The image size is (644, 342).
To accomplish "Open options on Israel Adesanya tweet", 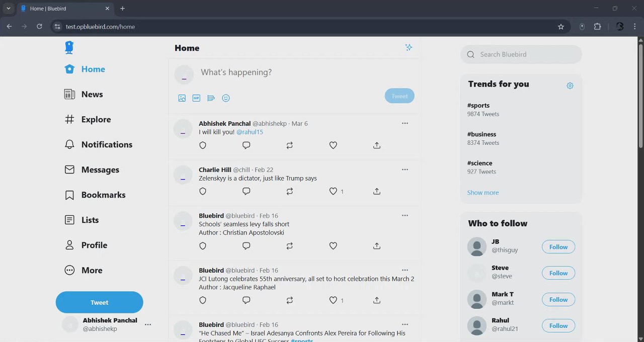I will click(x=405, y=324).
